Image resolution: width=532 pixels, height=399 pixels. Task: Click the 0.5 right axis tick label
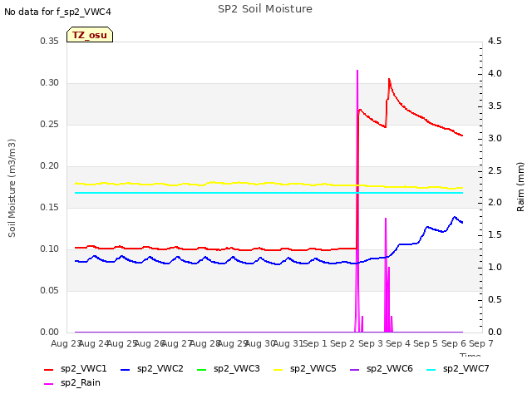click(495, 299)
